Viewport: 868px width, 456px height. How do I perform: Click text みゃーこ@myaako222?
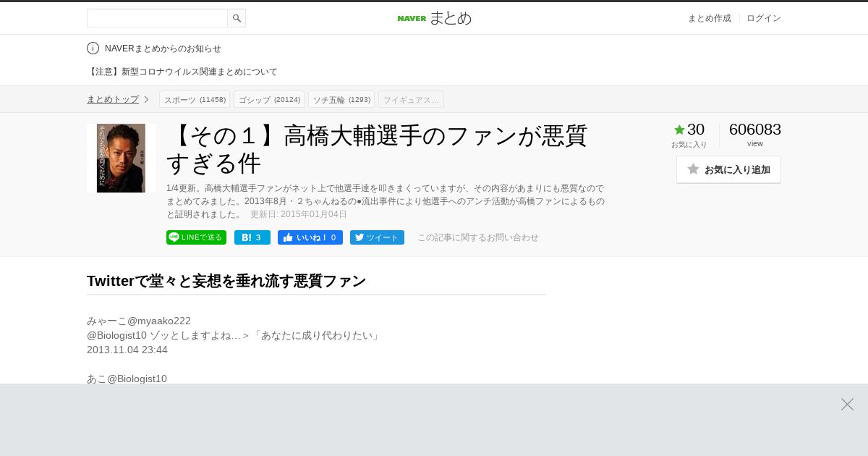[x=139, y=321]
